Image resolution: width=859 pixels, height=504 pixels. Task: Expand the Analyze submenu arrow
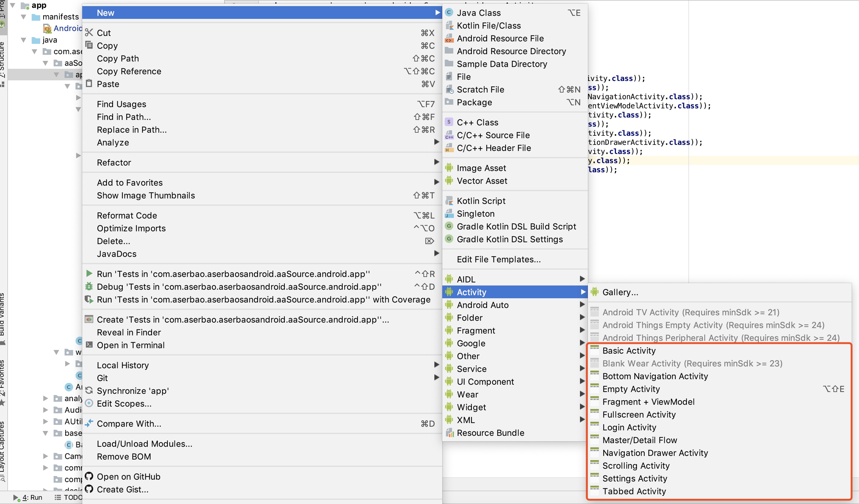pyautogui.click(x=437, y=142)
